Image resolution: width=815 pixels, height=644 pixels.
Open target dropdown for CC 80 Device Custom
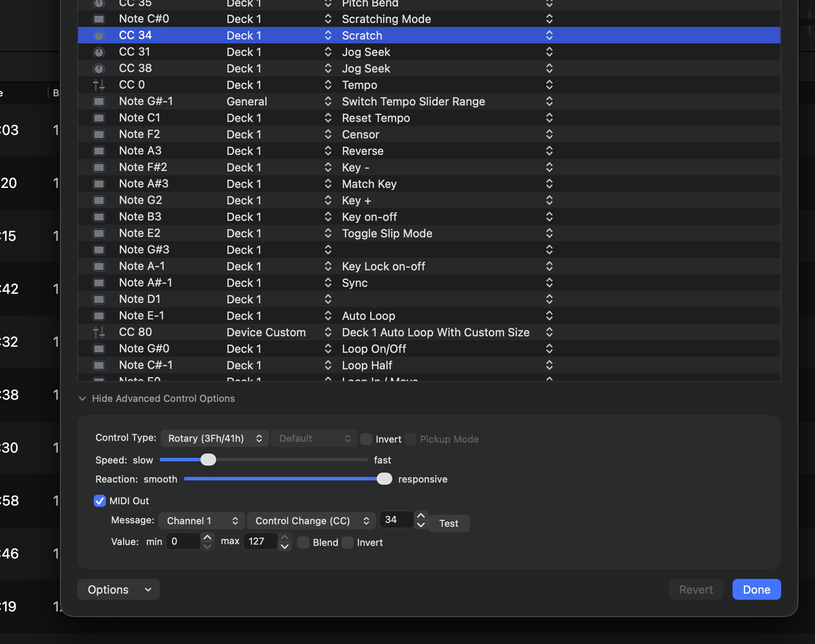pos(328,332)
